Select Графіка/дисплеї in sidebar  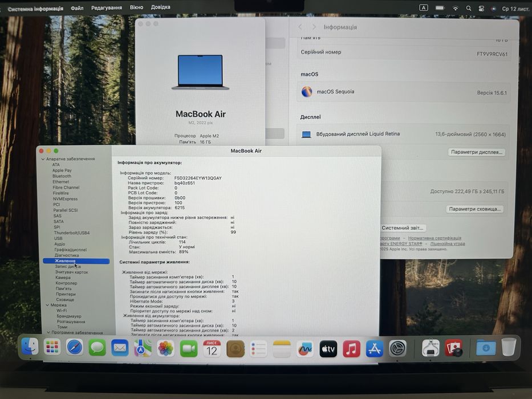point(71,250)
